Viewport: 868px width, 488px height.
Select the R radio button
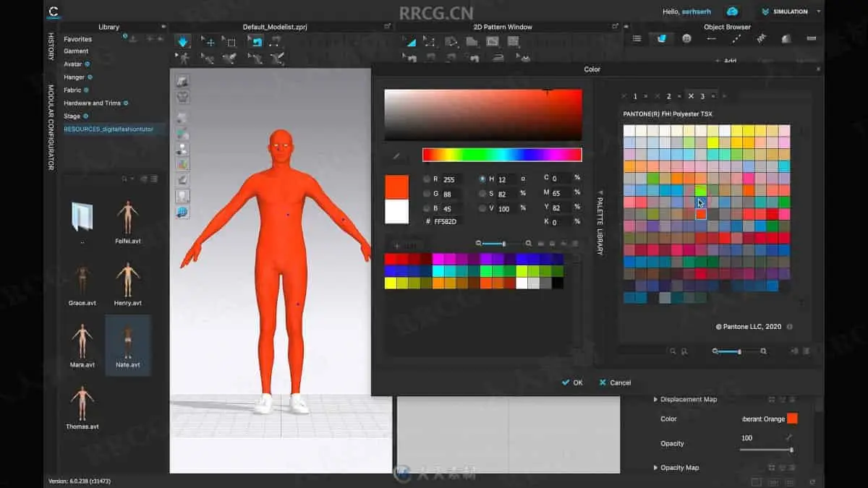pos(426,179)
